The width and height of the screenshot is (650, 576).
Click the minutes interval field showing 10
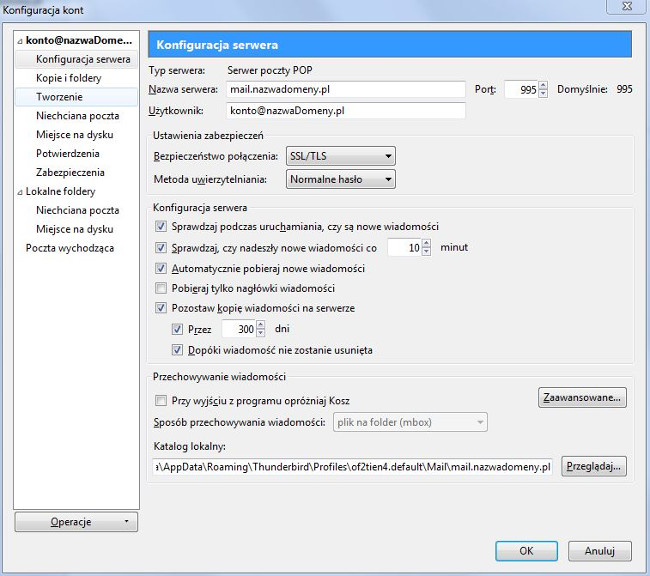tap(404, 248)
